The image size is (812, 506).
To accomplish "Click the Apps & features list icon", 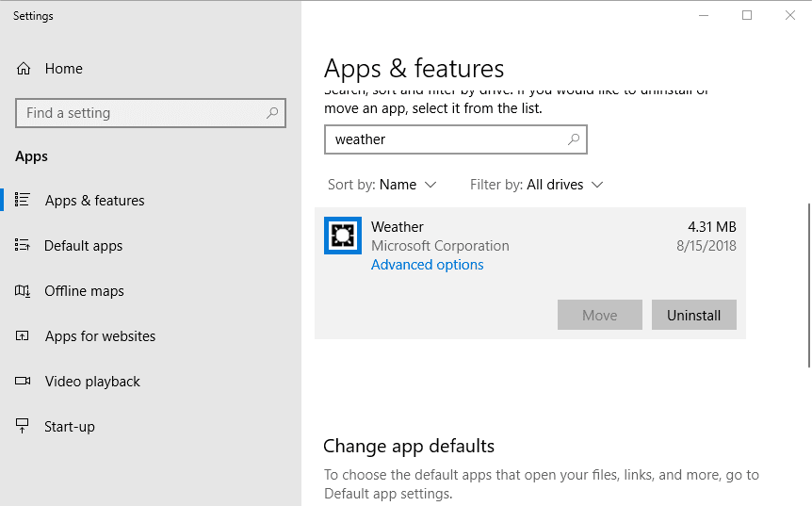I will [23, 200].
